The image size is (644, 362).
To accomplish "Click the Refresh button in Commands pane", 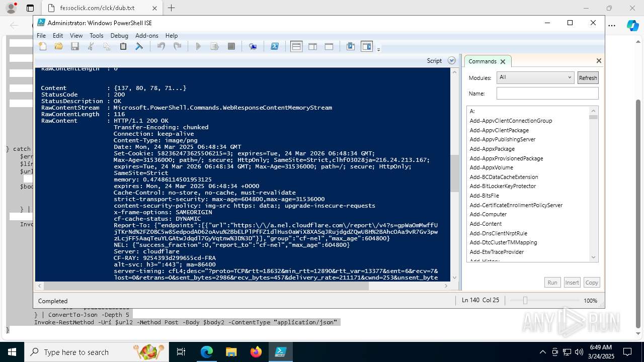I will (x=588, y=78).
